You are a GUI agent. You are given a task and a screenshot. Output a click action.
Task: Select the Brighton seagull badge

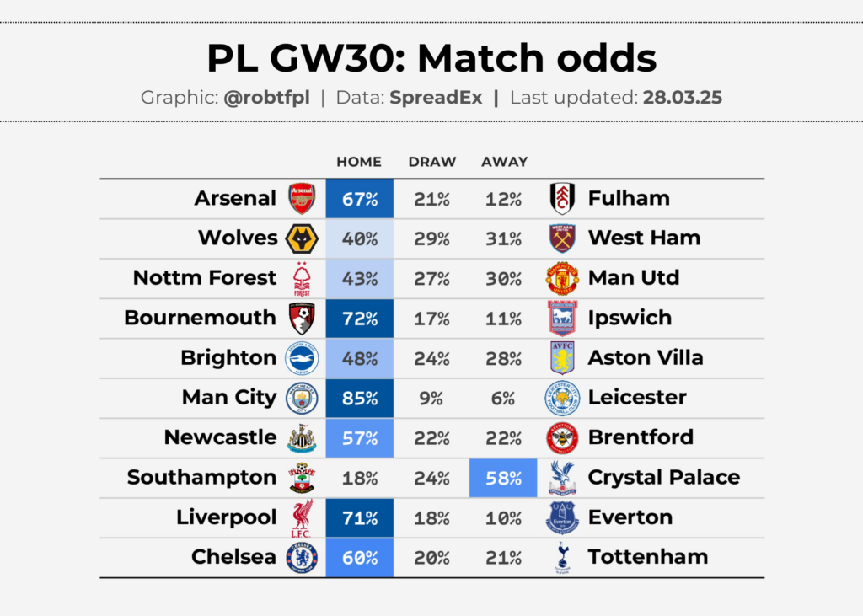302,358
